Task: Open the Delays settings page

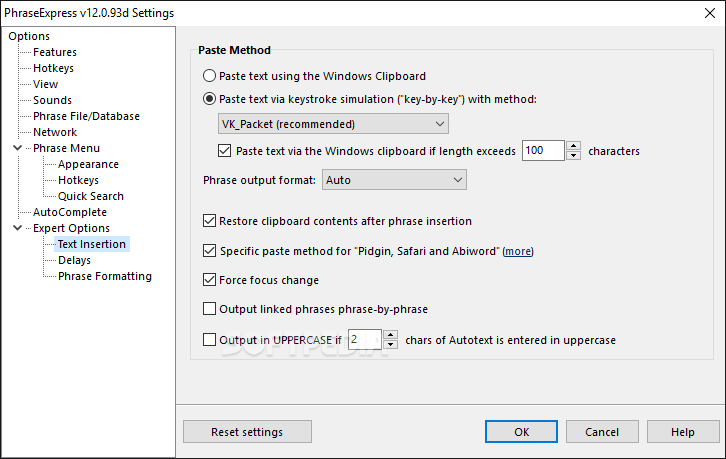Action: click(x=75, y=260)
